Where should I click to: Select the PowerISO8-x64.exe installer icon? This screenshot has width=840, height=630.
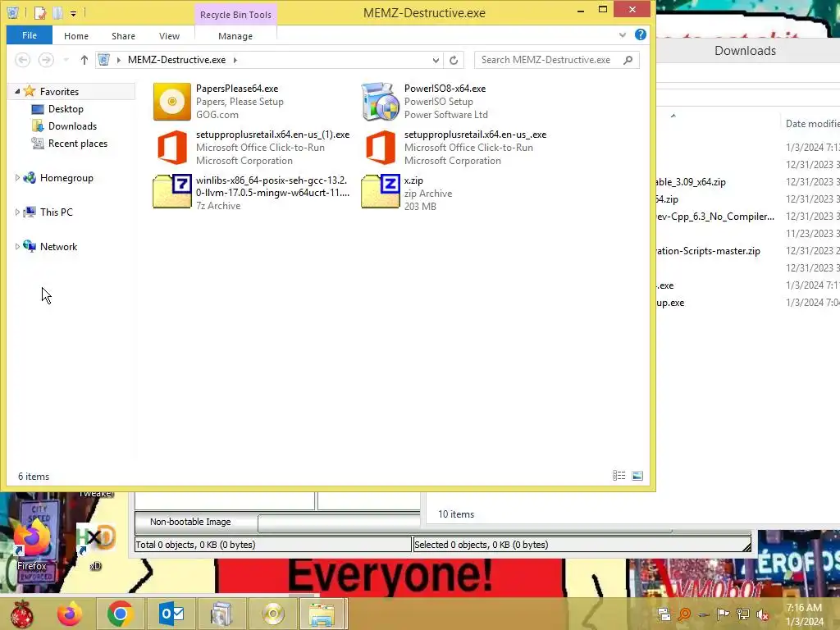(381, 101)
